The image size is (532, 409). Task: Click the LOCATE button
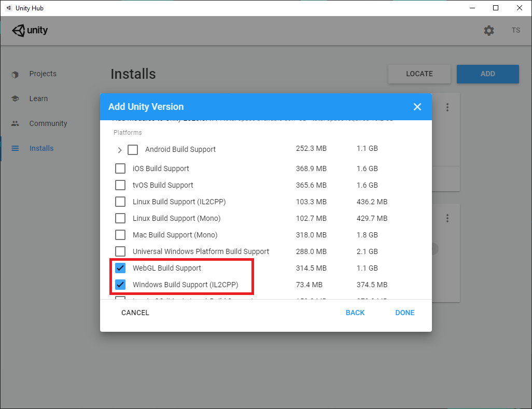point(419,74)
